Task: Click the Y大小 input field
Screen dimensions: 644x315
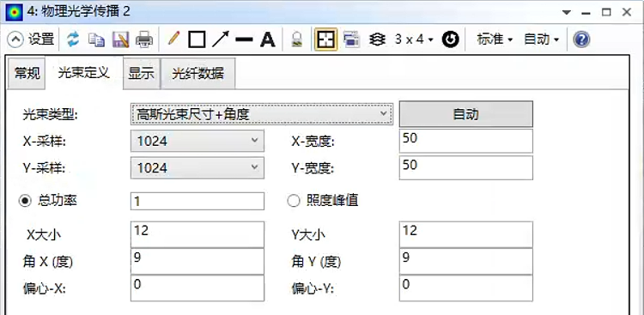Action: click(465, 234)
